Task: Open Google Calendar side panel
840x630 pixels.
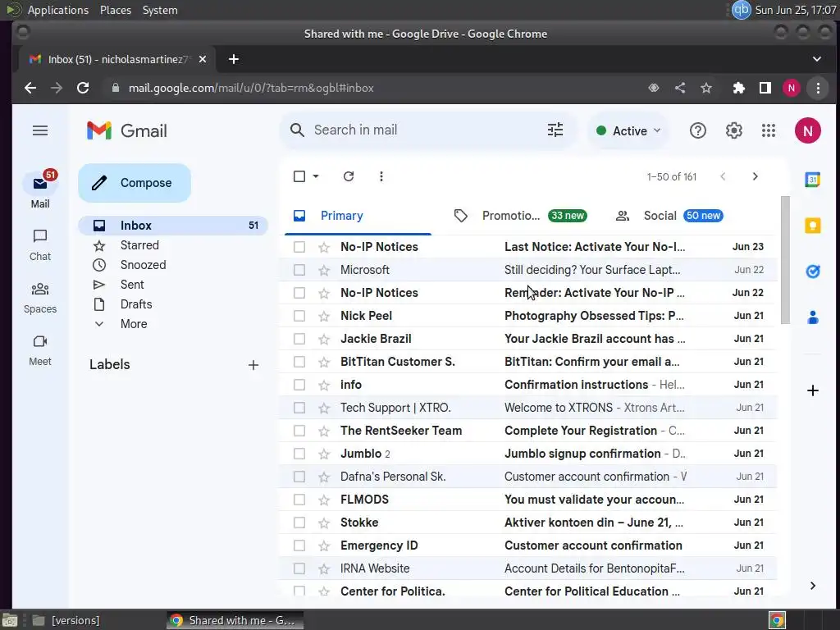Action: [x=813, y=180]
